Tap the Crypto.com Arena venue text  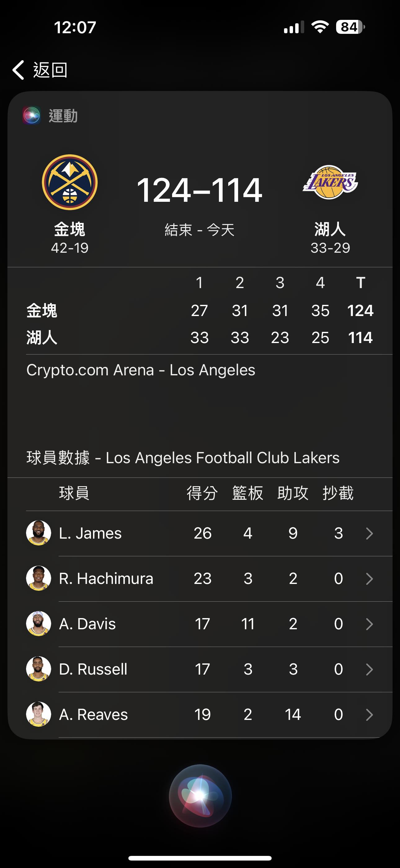[141, 370]
